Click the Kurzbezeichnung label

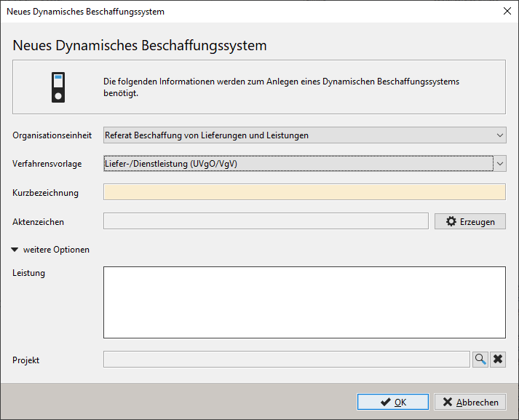tap(45, 193)
